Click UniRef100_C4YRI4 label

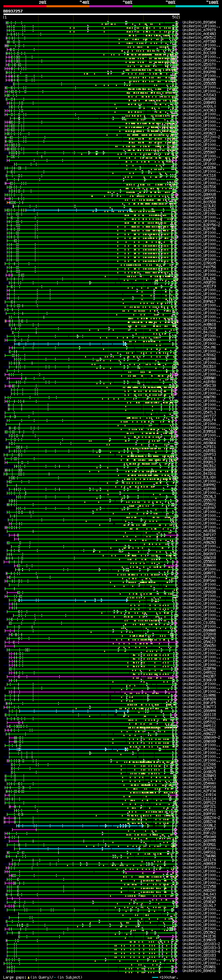tap(199, 794)
